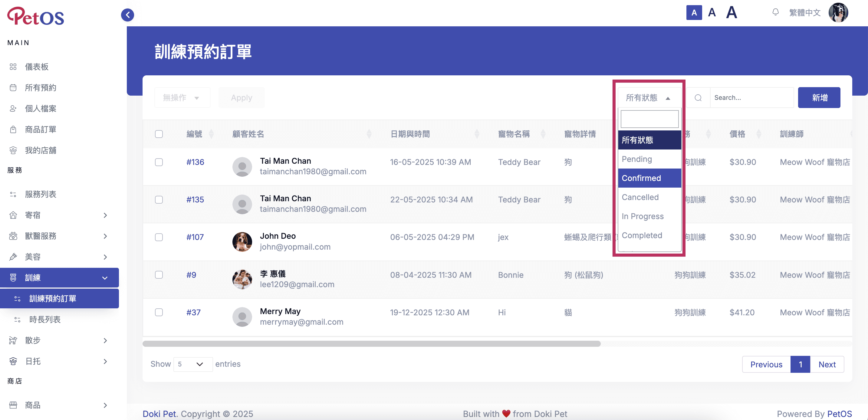
Task: Click the search magnifier icon
Action: tap(698, 98)
